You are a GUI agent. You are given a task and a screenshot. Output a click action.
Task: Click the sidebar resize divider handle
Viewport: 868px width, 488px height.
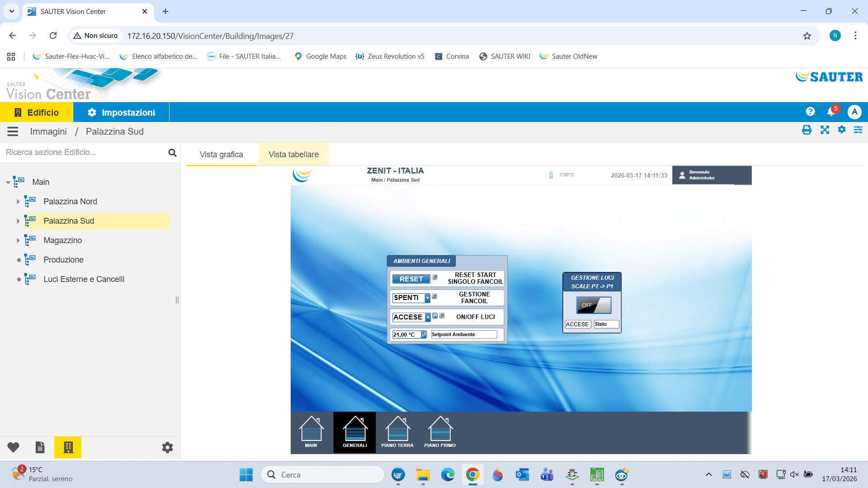(177, 300)
